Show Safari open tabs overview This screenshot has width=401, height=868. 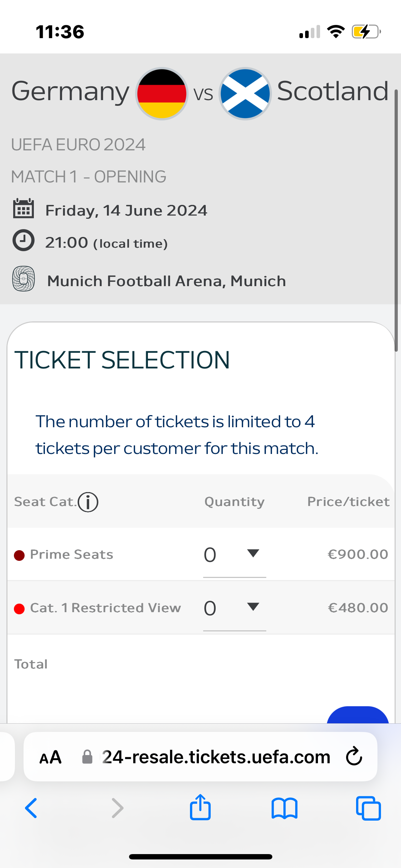(368, 808)
